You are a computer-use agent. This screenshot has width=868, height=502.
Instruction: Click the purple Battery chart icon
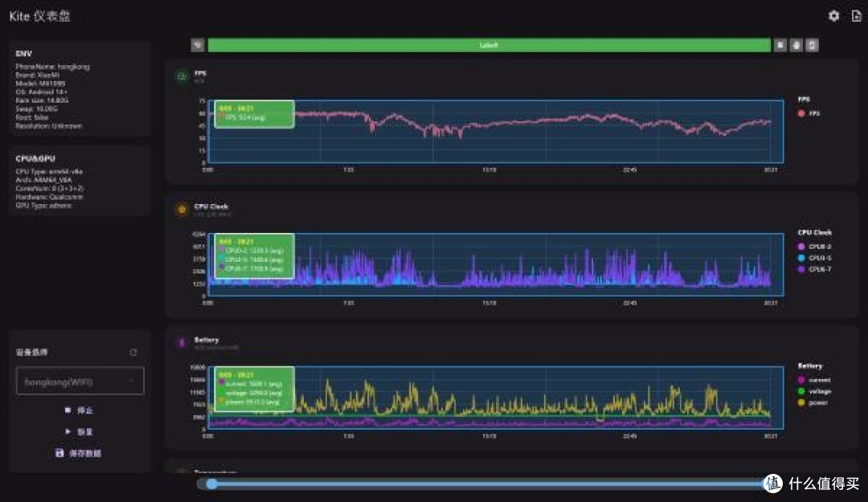click(182, 343)
